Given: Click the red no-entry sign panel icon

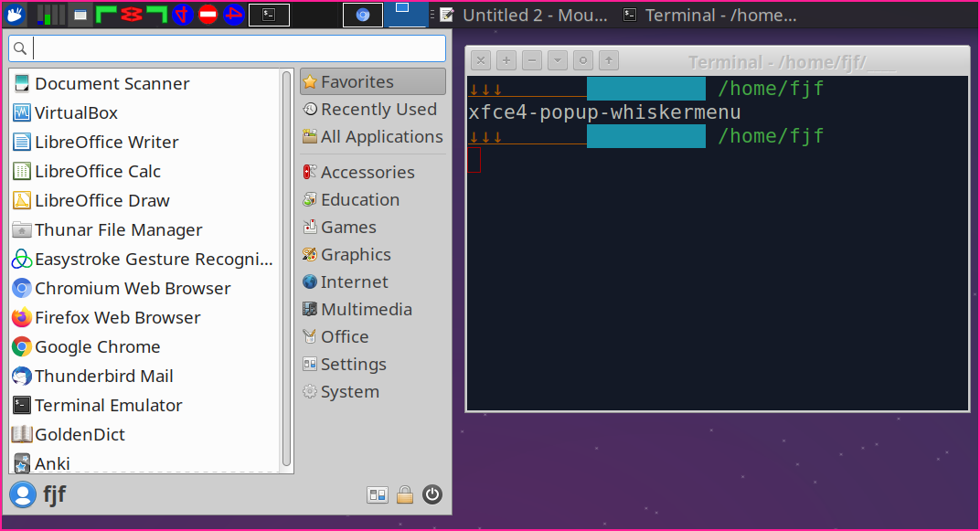Looking at the screenshot, I should click(x=208, y=15).
